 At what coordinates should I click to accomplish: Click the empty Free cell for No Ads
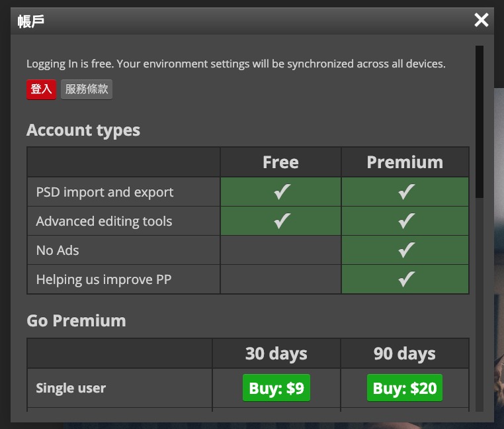point(280,250)
